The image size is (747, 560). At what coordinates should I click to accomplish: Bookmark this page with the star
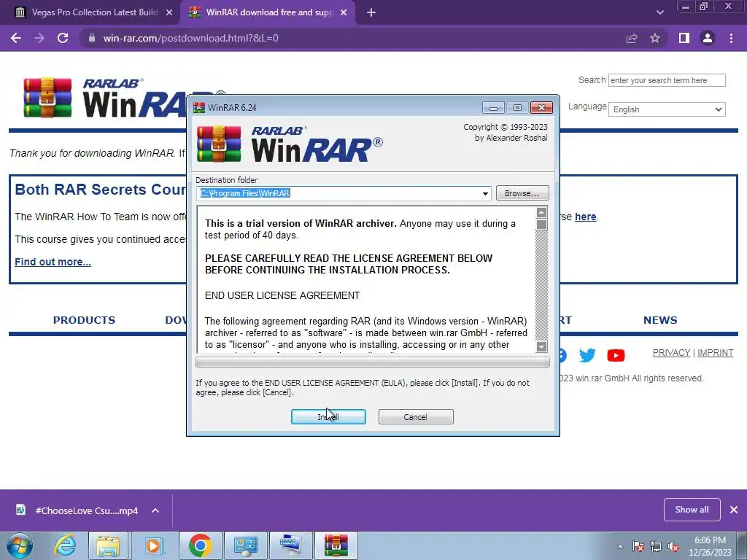point(655,38)
